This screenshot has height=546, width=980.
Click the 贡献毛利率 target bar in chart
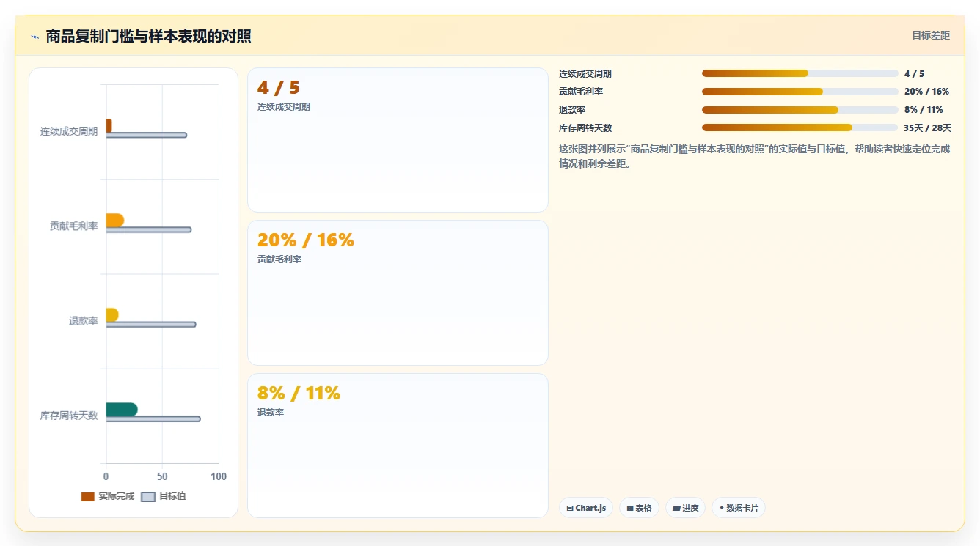coord(148,229)
